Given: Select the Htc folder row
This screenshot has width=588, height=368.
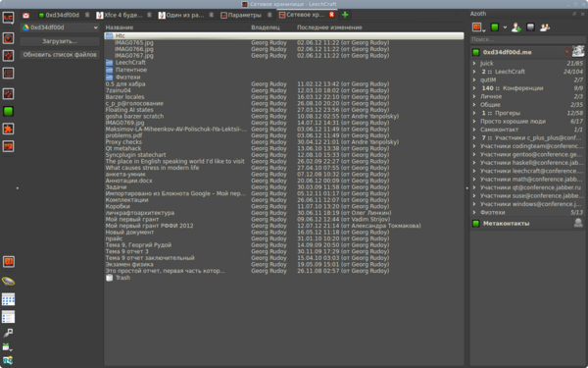Looking at the screenshot, I should tap(284, 36).
